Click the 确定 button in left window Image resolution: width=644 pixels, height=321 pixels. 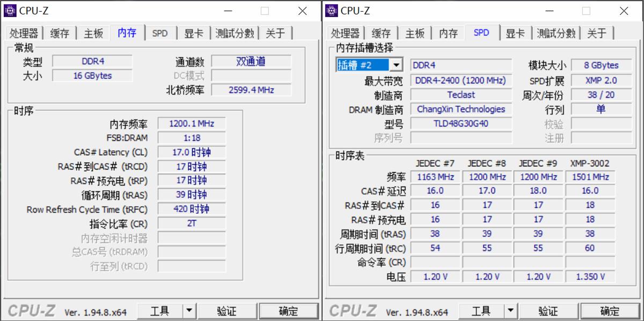click(x=288, y=311)
